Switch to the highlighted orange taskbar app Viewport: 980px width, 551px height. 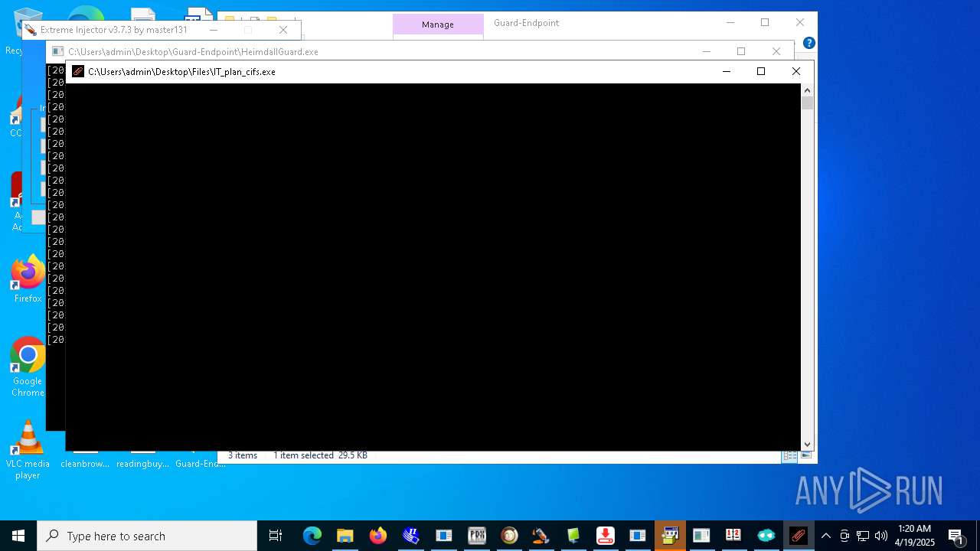click(670, 536)
